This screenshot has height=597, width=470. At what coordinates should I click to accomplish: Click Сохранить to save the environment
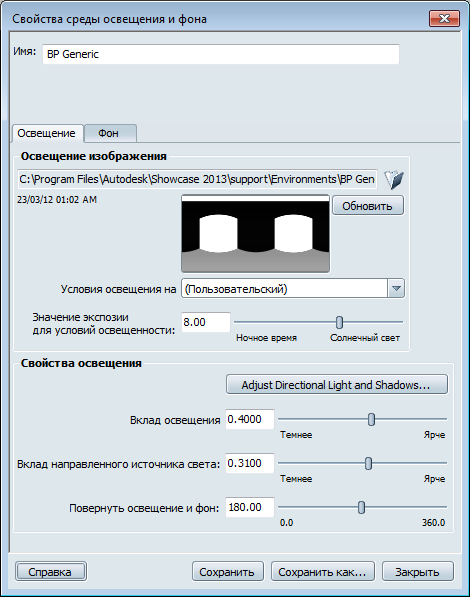[227, 572]
